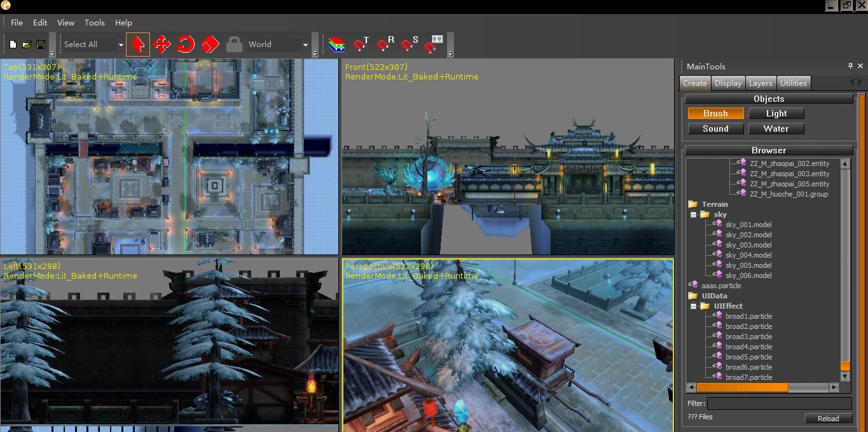Select the Light object button
This screenshot has height=432, width=868.
[x=776, y=113]
